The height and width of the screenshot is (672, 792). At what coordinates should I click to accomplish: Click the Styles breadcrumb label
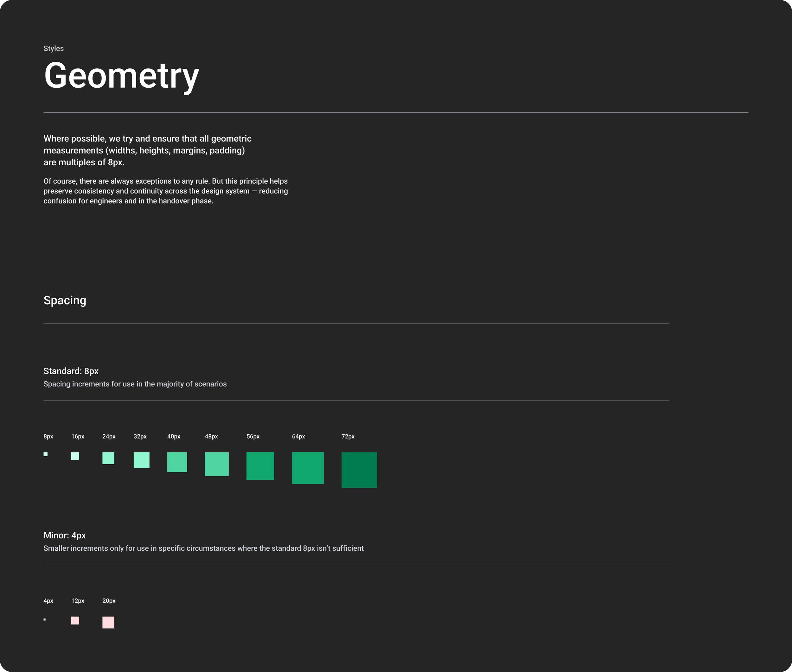pos(53,48)
